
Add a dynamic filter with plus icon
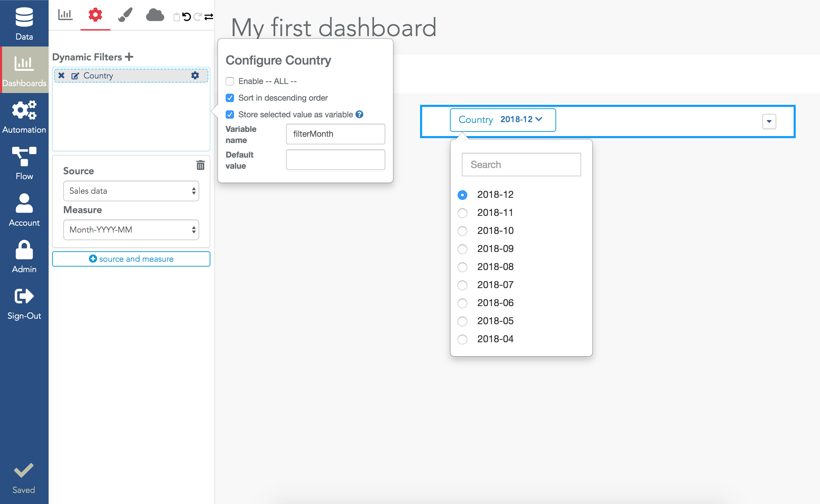tap(129, 57)
